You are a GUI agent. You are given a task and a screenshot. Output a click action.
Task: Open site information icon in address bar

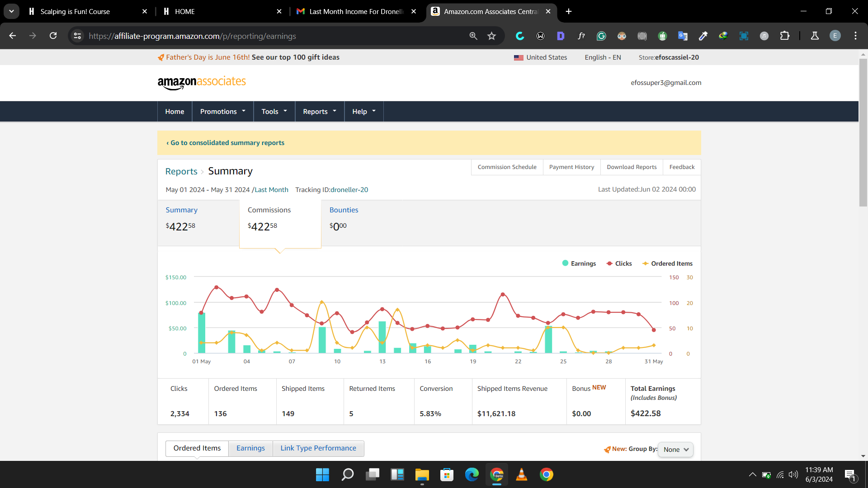pos(78,36)
